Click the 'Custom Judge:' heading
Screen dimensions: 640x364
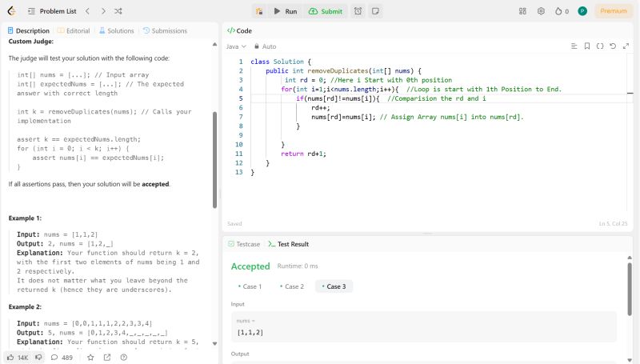point(31,42)
